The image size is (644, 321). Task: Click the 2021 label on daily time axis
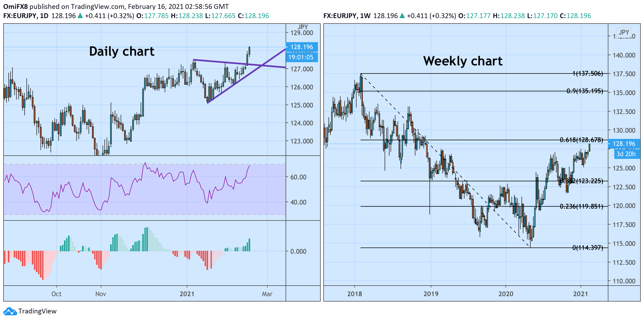pyautogui.click(x=187, y=294)
